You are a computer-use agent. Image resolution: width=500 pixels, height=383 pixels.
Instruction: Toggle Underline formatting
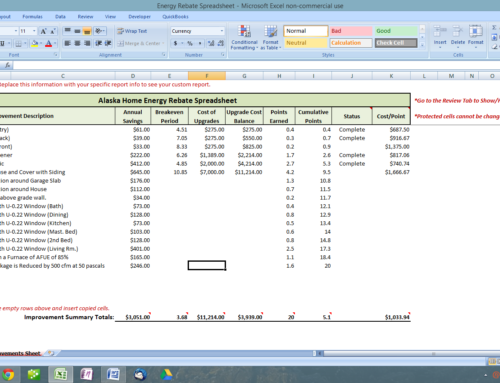[x=2, y=44]
